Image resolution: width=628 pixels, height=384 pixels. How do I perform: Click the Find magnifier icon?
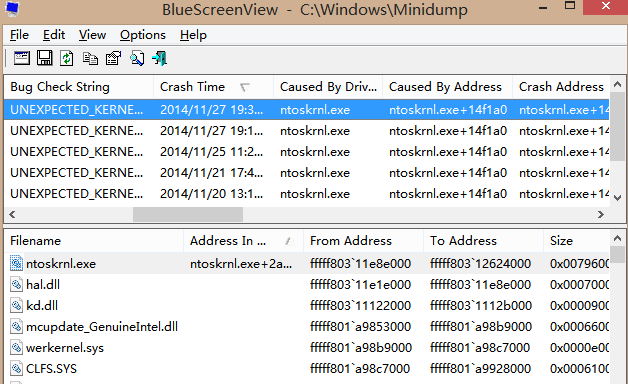coord(137,58)
